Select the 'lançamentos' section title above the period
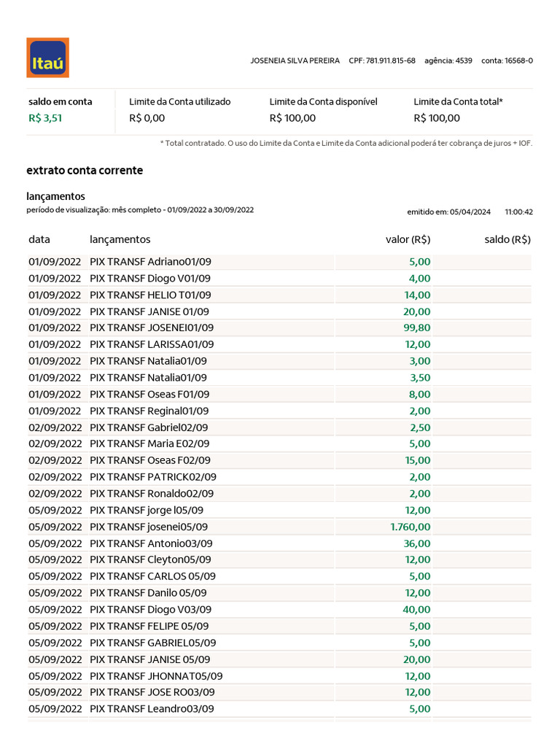Viewport: 560px width, 747px height. 55,196
